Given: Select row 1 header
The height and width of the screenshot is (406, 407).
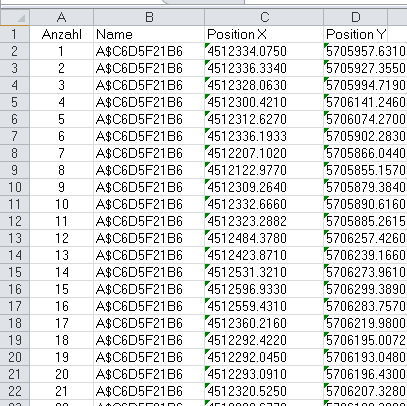Looking at the screenshot, I should pyautogui.click(x=15, y=34).
